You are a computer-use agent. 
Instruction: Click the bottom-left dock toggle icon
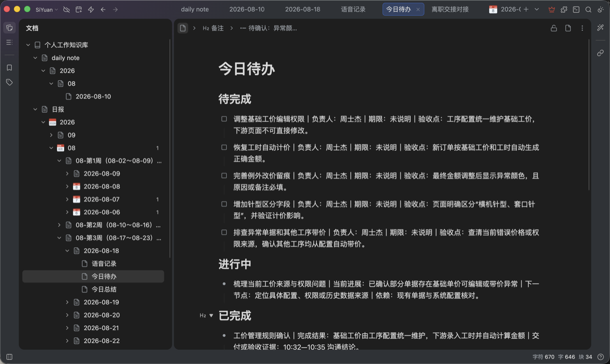(9, 357)
